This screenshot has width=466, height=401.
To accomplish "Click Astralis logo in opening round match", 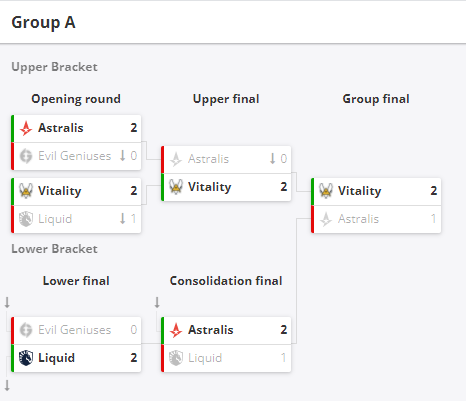I will [x=26, y=128].
